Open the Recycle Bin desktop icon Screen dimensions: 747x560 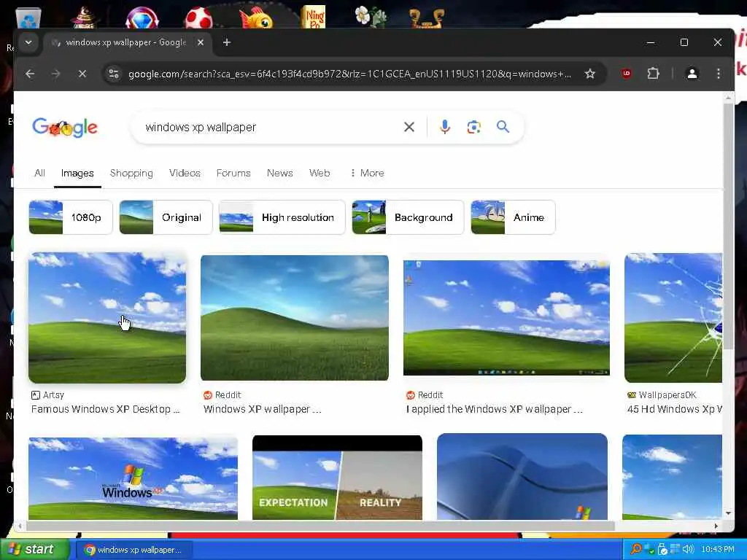point(28,19)
